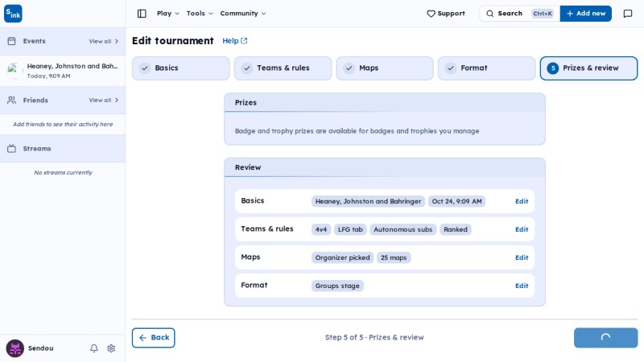This screenshot has height=362, width=644.
Task: Click the Sendou username label
Action: (x=41, y=348)
